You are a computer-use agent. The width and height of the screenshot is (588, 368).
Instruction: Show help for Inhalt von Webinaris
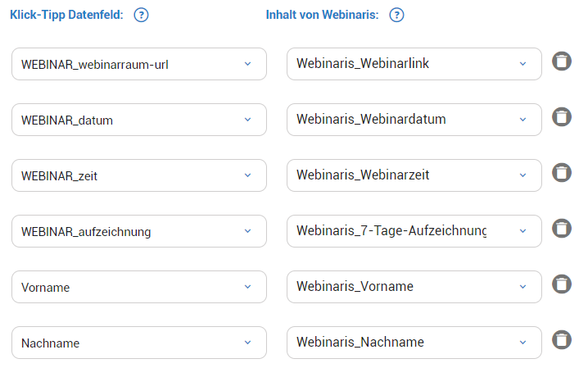396,15
